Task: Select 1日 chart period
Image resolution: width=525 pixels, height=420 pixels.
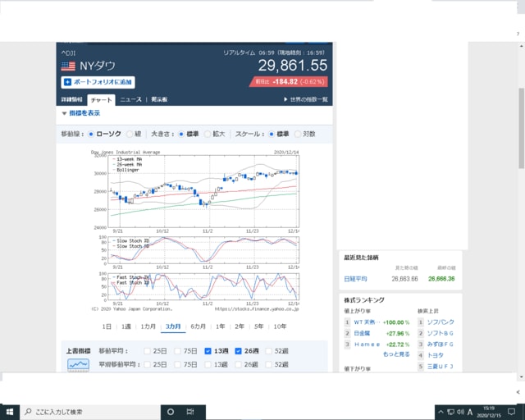Action: point(107,326)
